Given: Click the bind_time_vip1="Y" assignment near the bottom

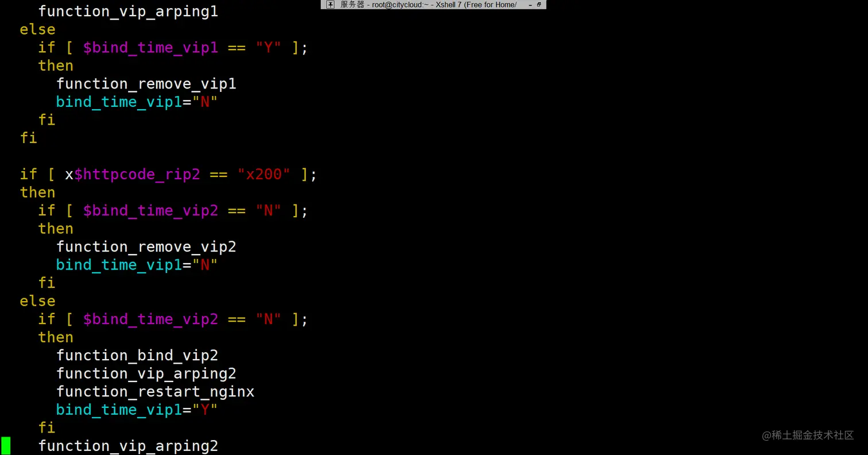Looking at the screenshot, I should pyautogui.click(x=137, y=410).
